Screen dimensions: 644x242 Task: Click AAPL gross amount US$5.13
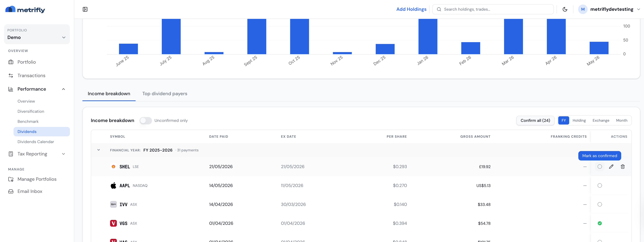click(483, 186)
